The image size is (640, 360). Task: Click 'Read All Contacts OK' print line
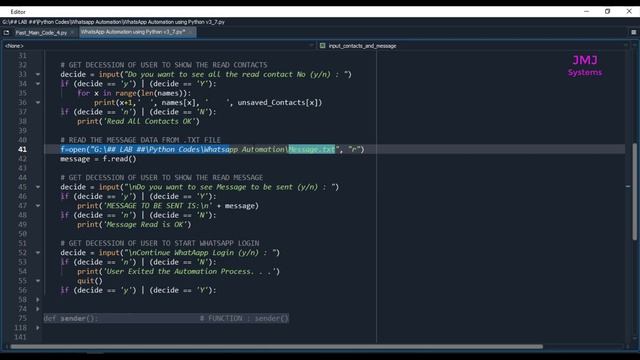[138, 121]
